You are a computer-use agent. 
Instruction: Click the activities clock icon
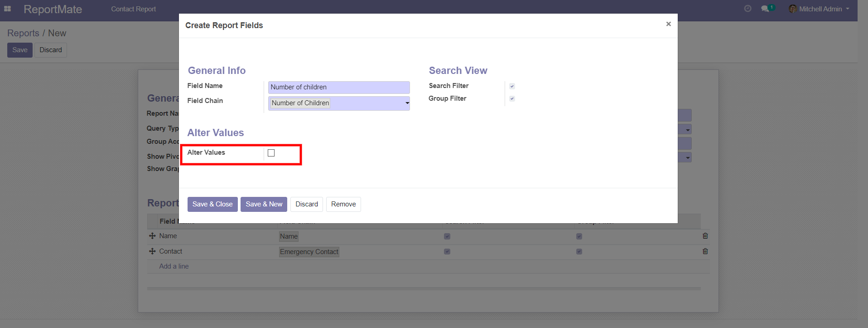coord(747,9)
